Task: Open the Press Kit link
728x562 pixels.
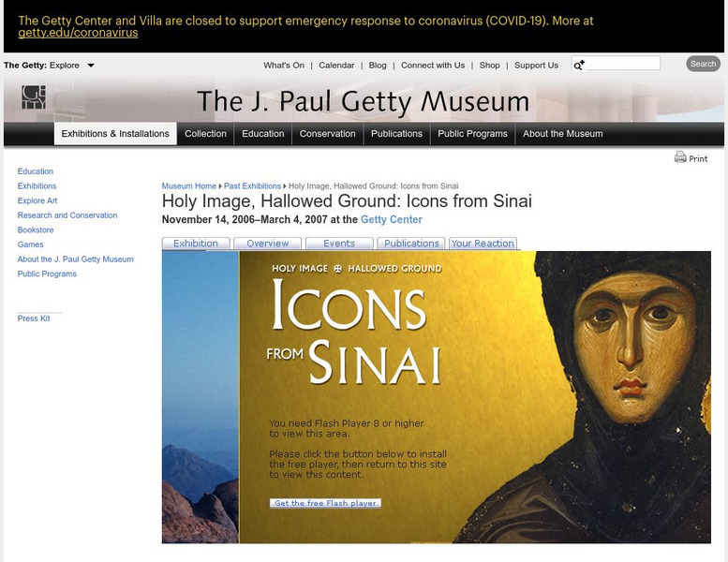Action: [34, 318]
